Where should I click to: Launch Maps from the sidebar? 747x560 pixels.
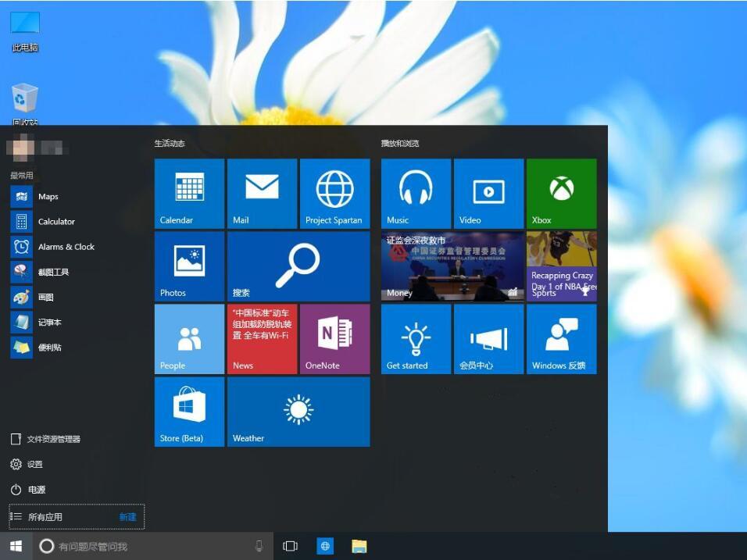coord(48,196)
